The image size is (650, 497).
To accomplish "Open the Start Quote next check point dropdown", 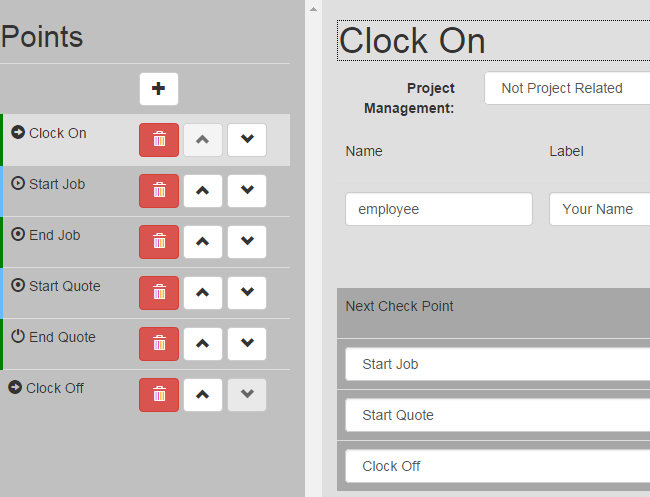I will click(497, 415).
